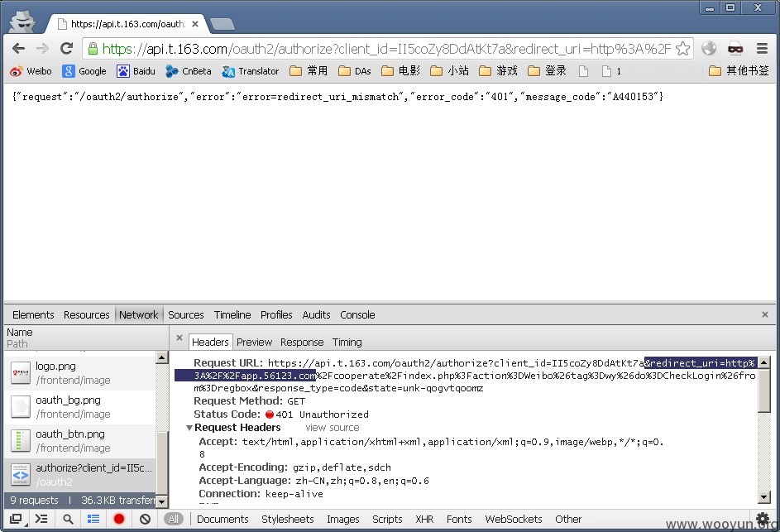Select authorize?client_id request row
Screen dimensions: 780x532
pos(80,475)
